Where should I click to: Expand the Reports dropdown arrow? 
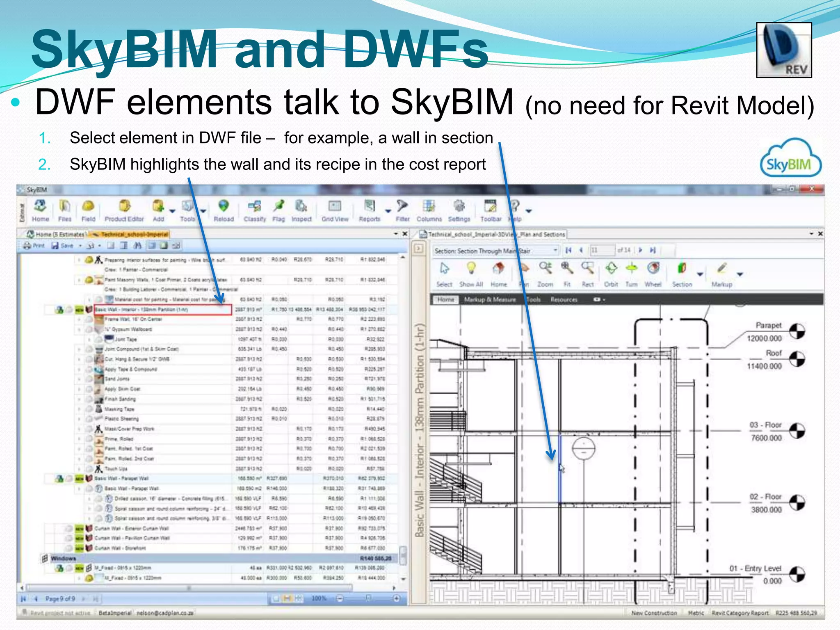click(388, 211)
